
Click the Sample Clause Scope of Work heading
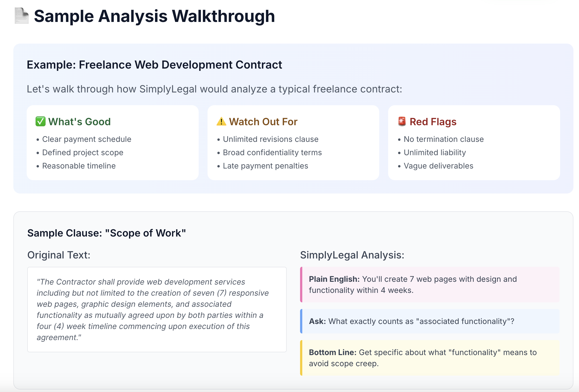107,233
